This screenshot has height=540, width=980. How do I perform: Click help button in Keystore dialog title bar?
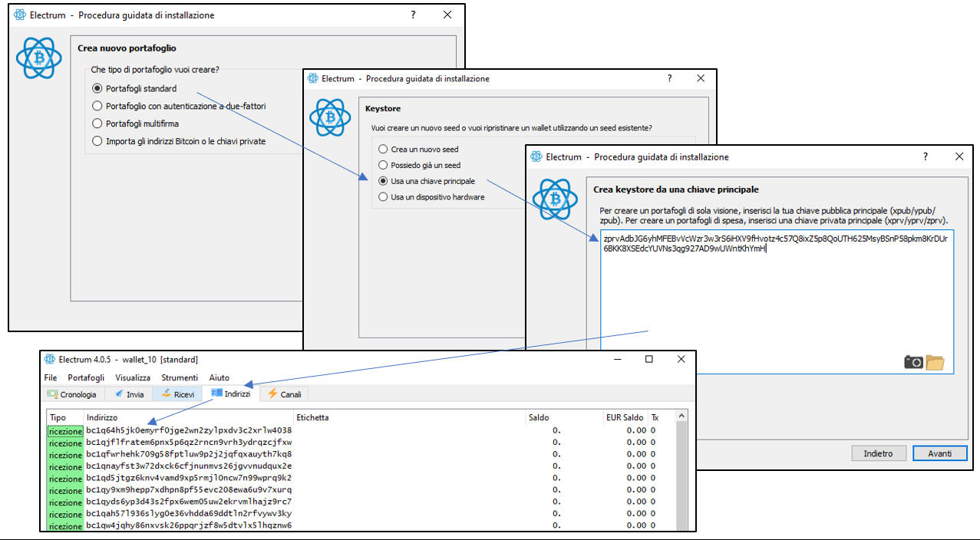pyautogui.click(x=669, y=78)
